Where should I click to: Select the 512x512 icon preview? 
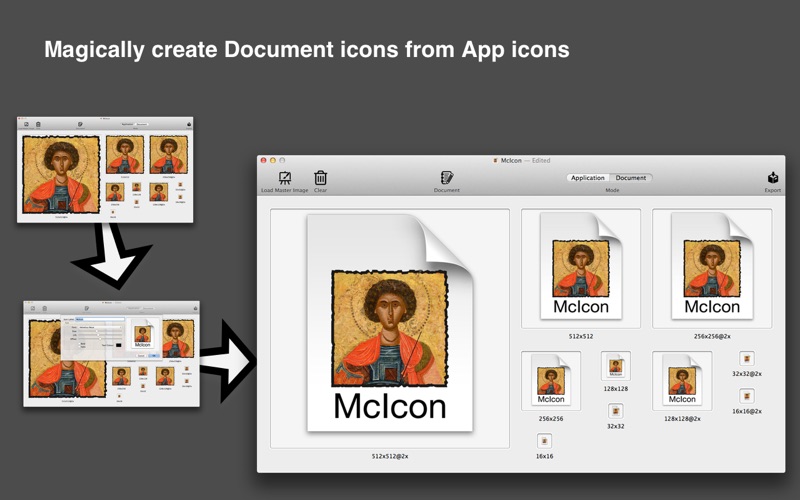point(581,268)
